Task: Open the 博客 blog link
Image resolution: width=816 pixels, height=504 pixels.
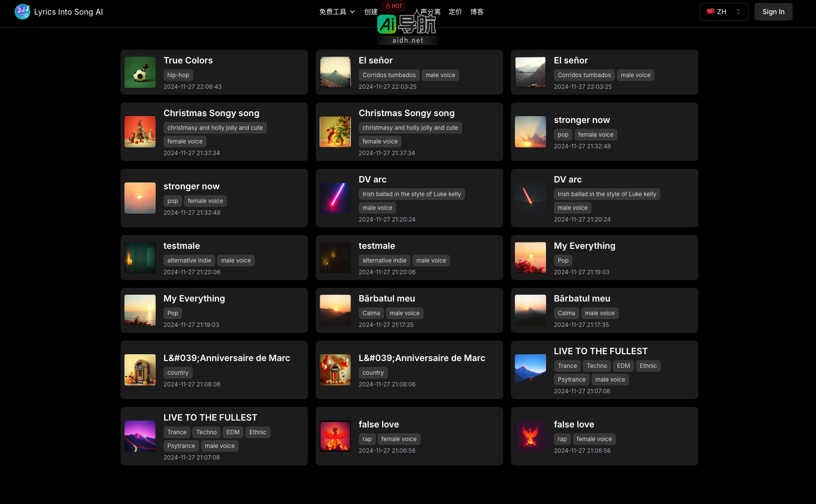Action: point(476,12)
